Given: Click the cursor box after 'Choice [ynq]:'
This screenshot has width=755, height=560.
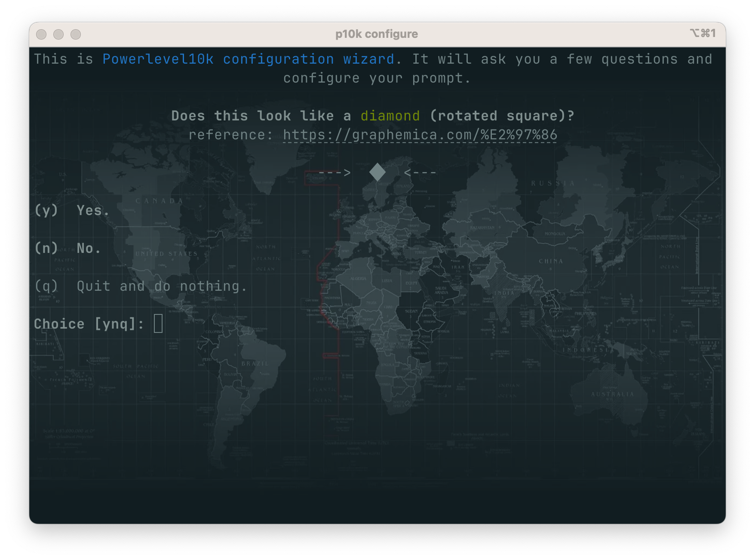Looking at the screenshot, I should click(158, 323).
